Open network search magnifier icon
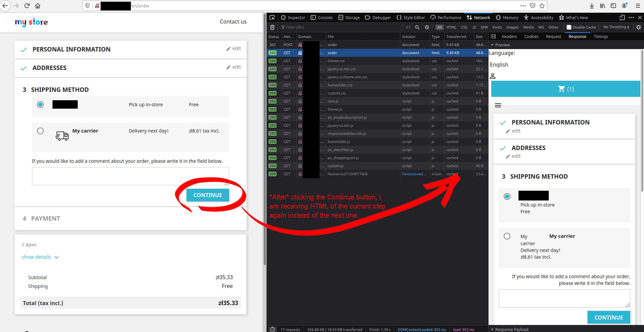This screenshot has height=332, width=644. tap(417, 27)
